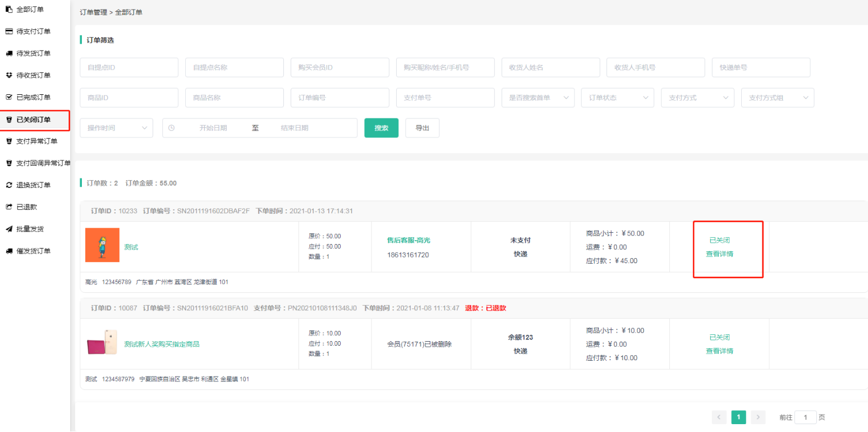This screenshot has width=868, height=432.
Task: Click the paper plane icon for 批量发货
Action: (x=9, y=229)
